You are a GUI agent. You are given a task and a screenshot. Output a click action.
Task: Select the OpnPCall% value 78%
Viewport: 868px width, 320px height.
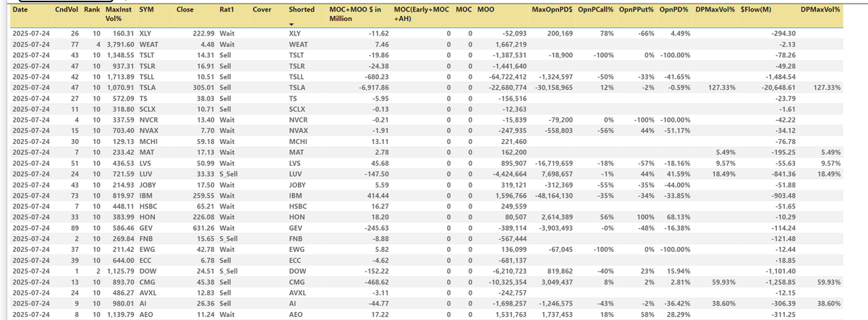tap(606, 33)
